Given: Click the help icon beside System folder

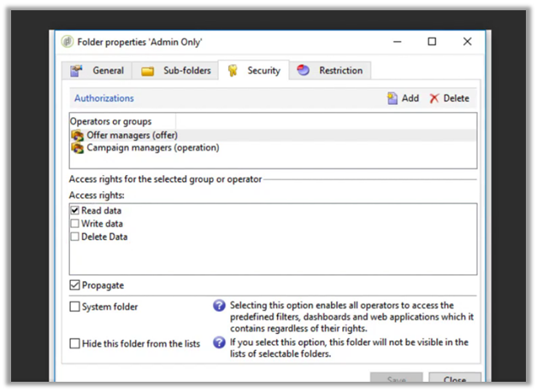Looking at the screenshot, I should click(x=219, y=306).
